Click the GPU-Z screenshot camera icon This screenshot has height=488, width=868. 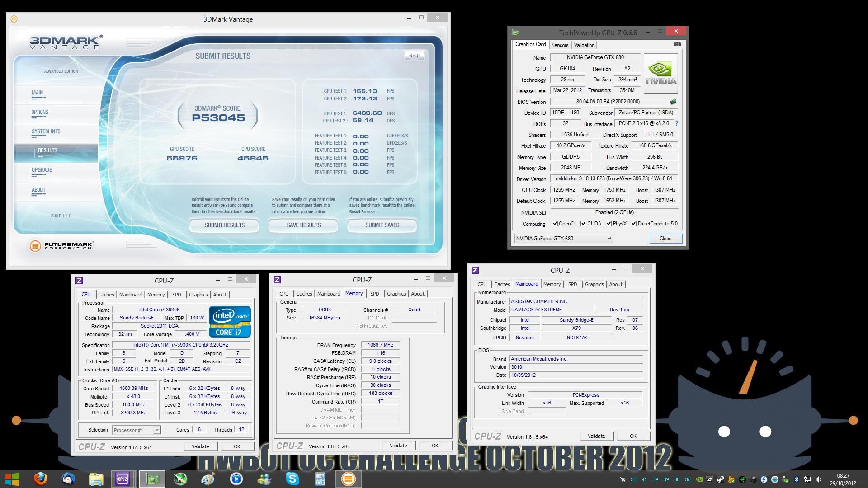[x=677, y=44]
